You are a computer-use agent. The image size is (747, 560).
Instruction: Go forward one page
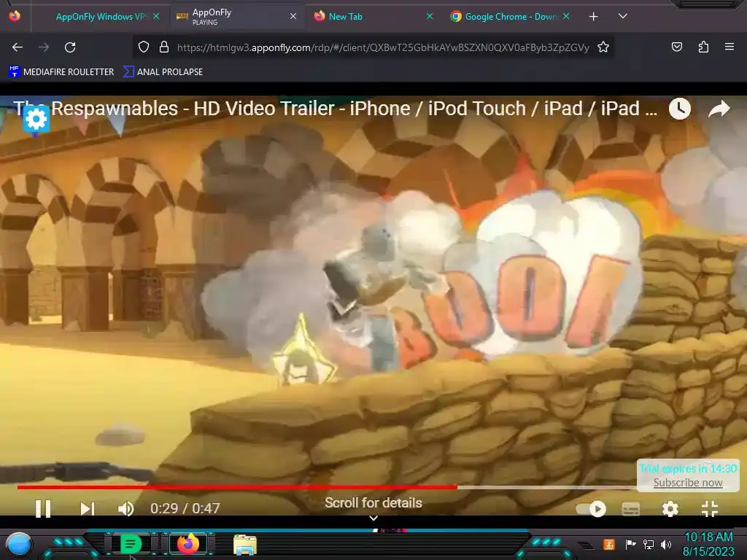pyautogui.click(x=44, y=47)
